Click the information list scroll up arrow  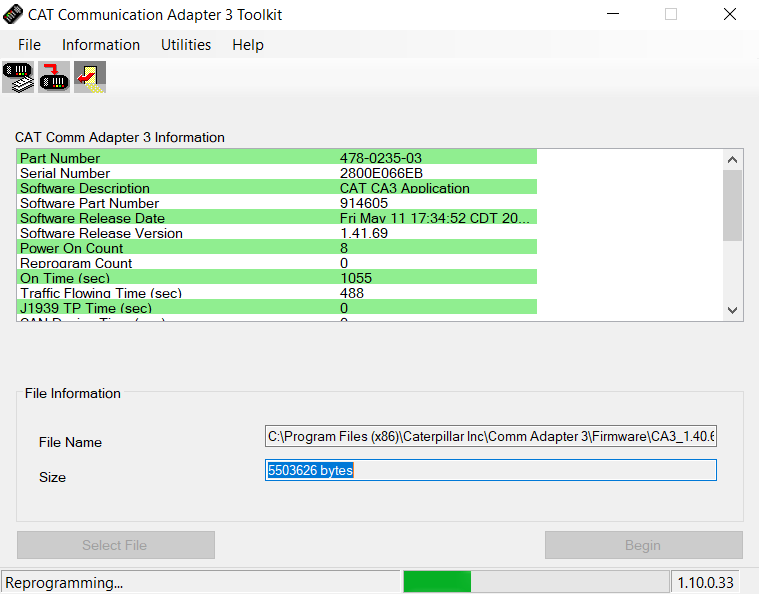tap(732, 160)
